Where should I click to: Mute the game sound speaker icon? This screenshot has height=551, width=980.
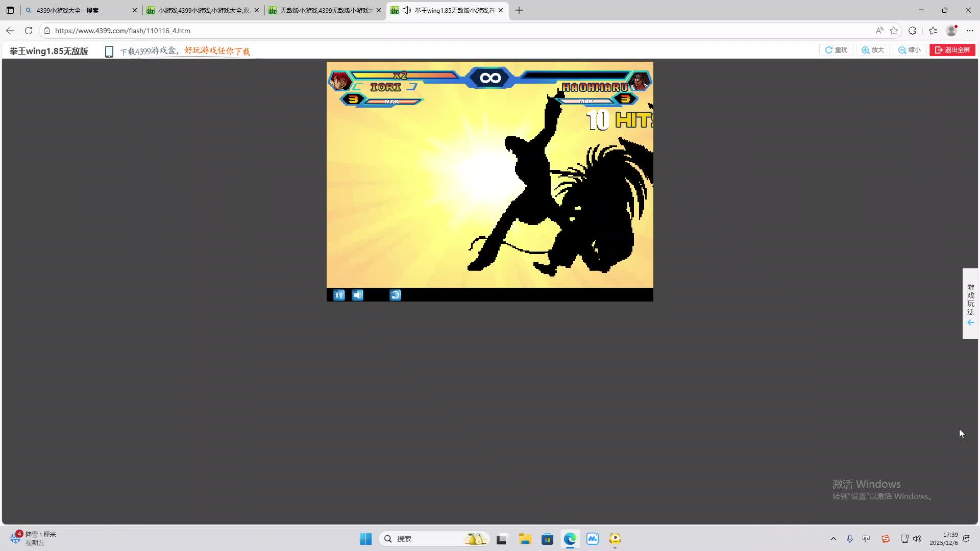click(x=358, y=295)
